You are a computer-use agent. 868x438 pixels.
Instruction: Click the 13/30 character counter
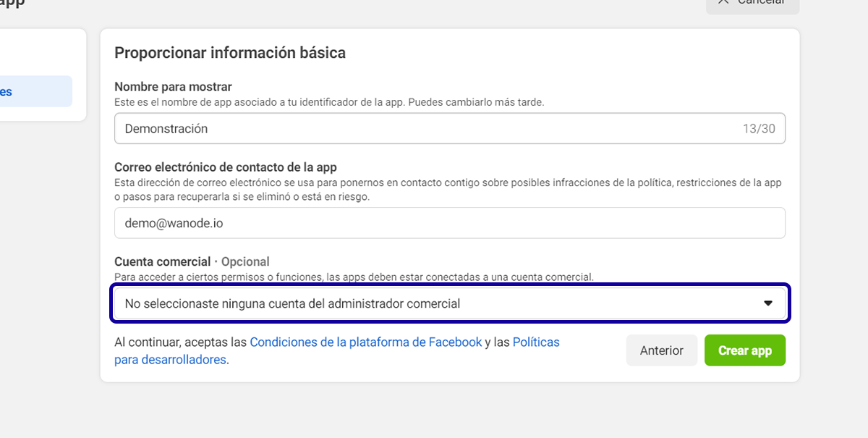pos(758,129)
